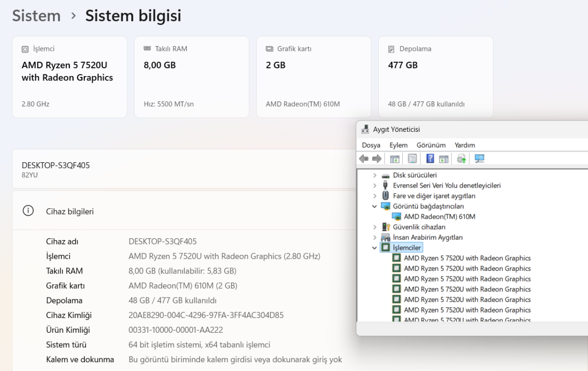Viewport: 588px width, 371px height.
Task: Go back to Sistem via breadcrumb
Action: (36, 16)
